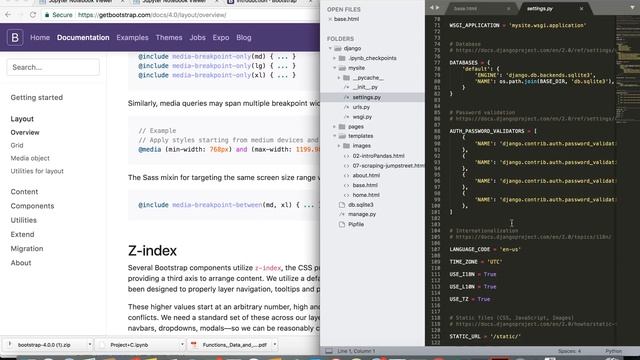This screenshot has width=640, height=360.
Task: Click the __pycache__ folder icon
Action: 347,78
